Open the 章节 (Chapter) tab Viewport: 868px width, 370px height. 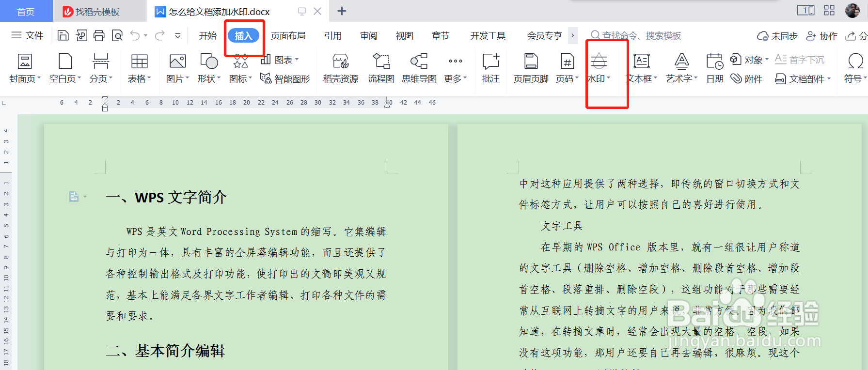click(x=441, y=35)
